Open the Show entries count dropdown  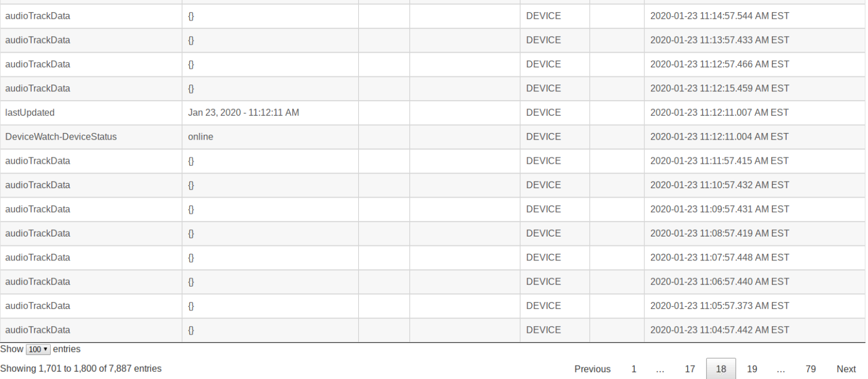pos(38,350)
